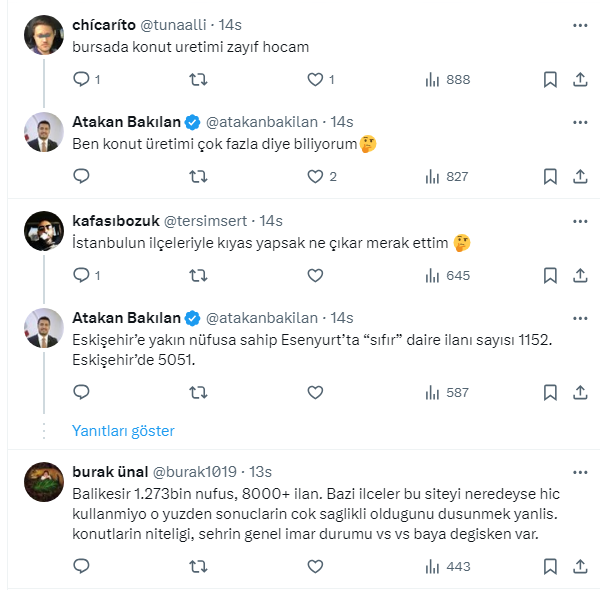Retweet kafasıbozuk's İstanbul comparison tweet

199,274
